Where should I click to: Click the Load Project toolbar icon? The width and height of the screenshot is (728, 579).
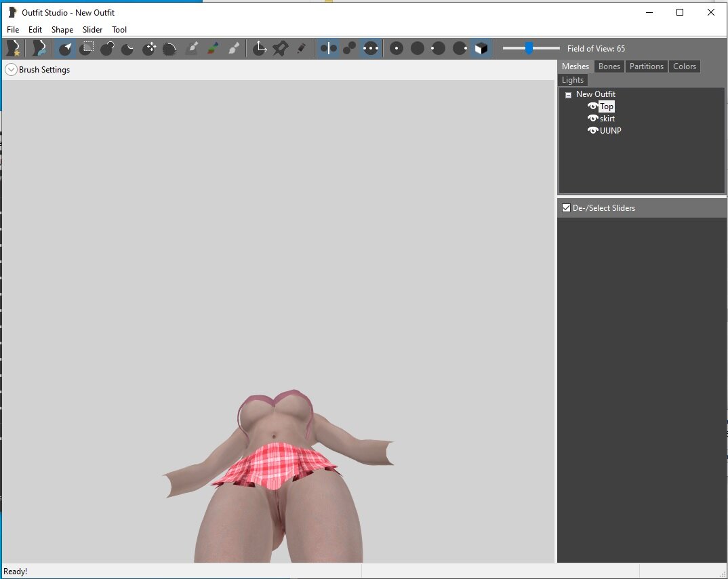39,48
